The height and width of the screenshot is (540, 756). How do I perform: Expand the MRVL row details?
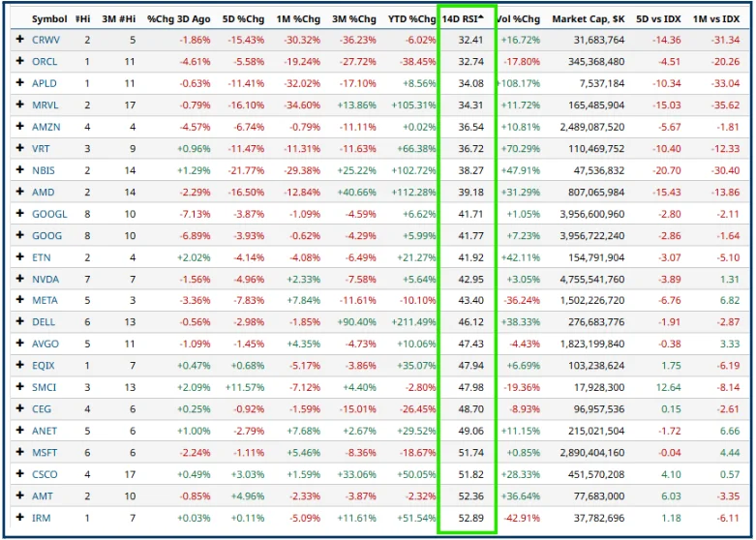[19, 105]
